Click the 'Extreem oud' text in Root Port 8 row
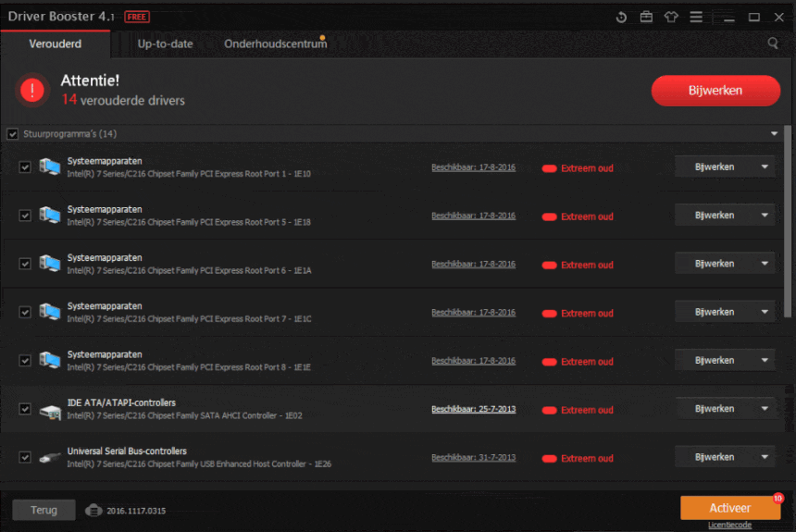This screenshot has width=796, height=532. [587, 362]
